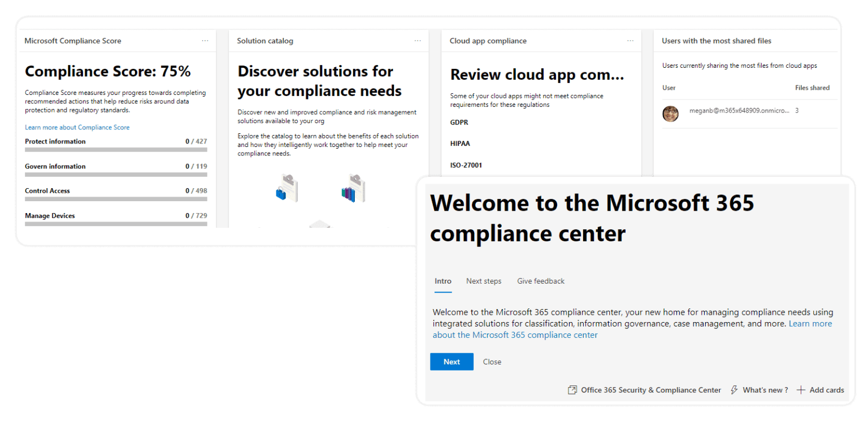Click Add cards label
Screen dimensions: 868x430
827,390
